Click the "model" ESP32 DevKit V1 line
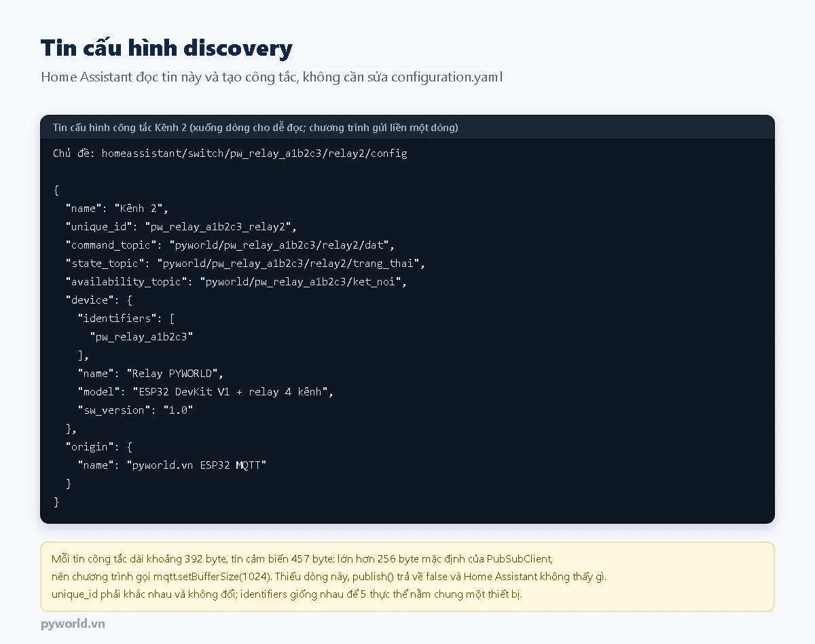Viewport: 815px width, 644px height. [x=206, y=392]
